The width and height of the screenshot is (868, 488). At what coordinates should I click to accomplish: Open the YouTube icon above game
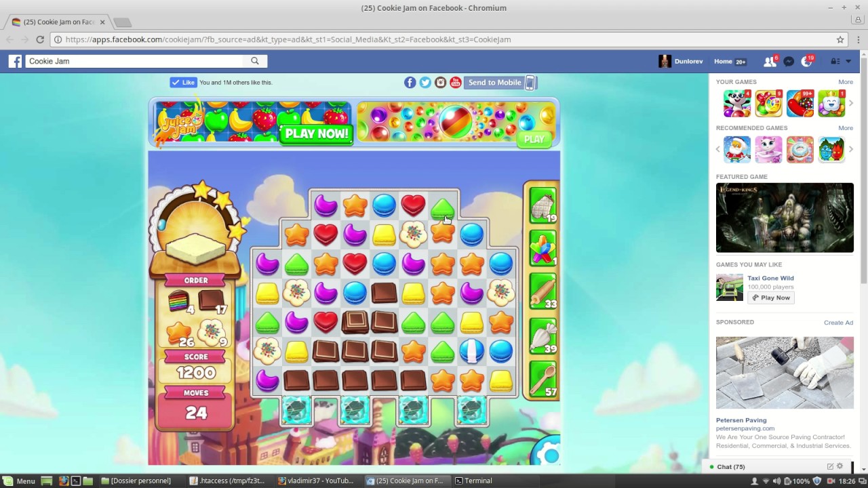[456, 83]
